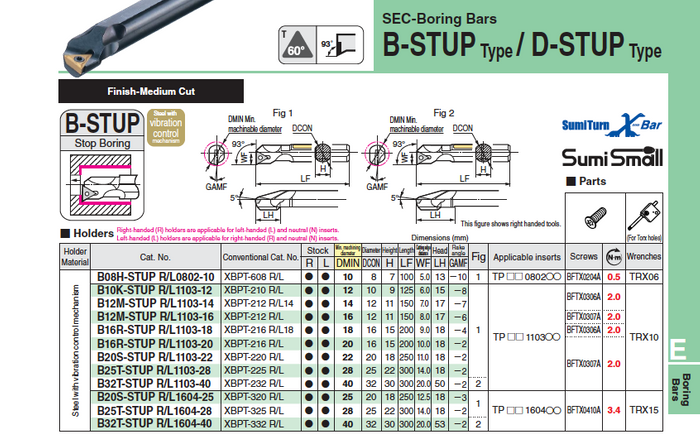Screen dimensions: 700x443
Task: Click the 93° approach angle icon
Action: tap(340, 45)
